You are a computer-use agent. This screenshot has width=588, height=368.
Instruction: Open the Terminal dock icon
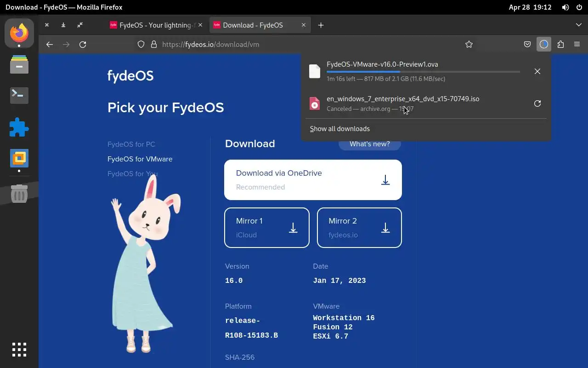point(19,95)
